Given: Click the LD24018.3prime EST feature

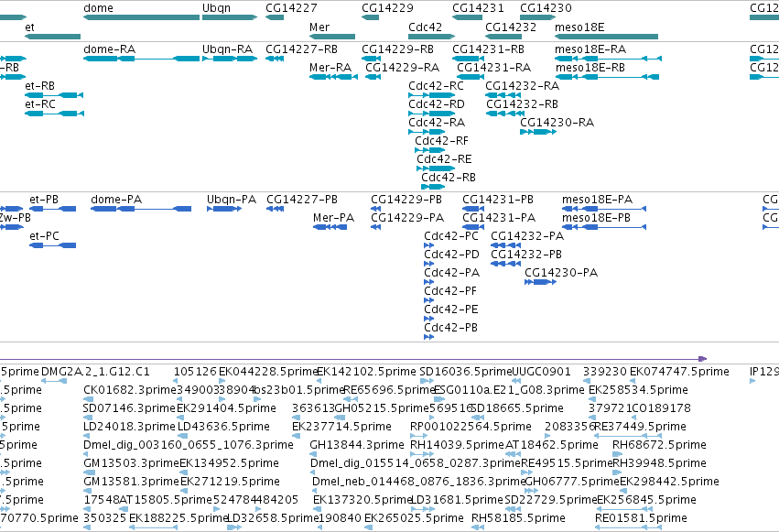Looking at the screenshot, I should coord(88,436).
